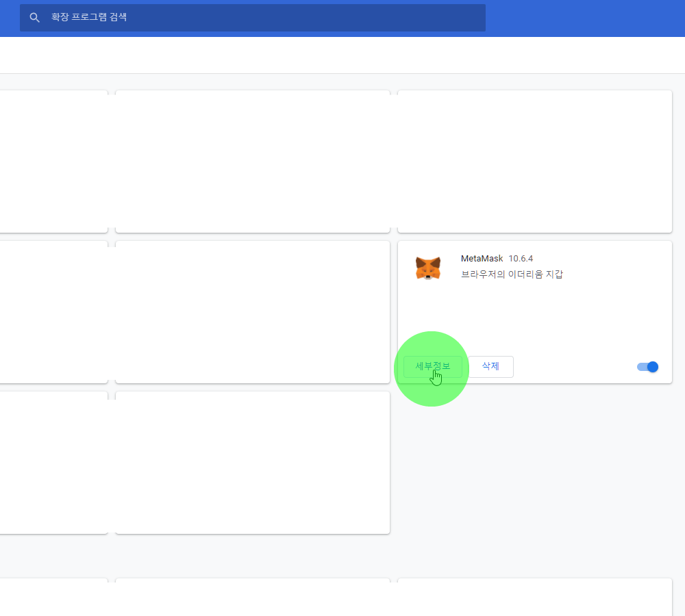Select the cut-off card below the MetaMask column
685x616 pixels.
pyautogui.click(x=534, y=598)
